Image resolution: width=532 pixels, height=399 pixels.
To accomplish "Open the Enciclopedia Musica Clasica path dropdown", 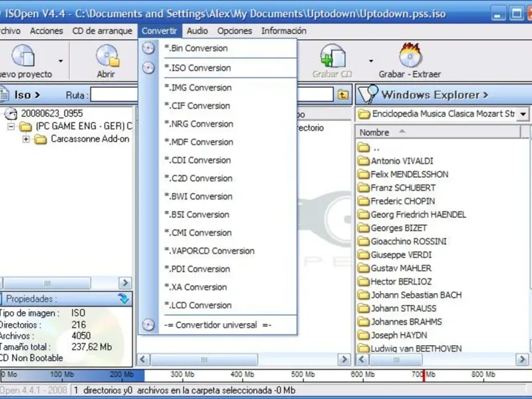I will pos(523,114).
